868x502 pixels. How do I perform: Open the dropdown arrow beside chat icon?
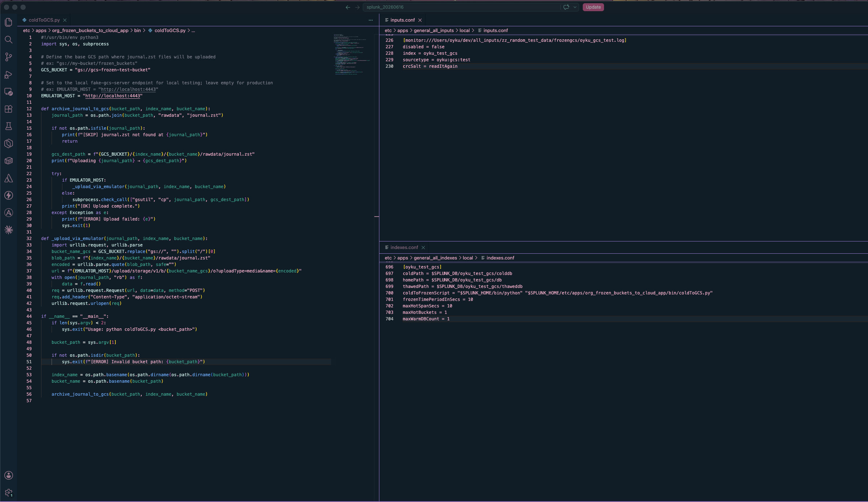pyautogui.click(x=575, y=7)
